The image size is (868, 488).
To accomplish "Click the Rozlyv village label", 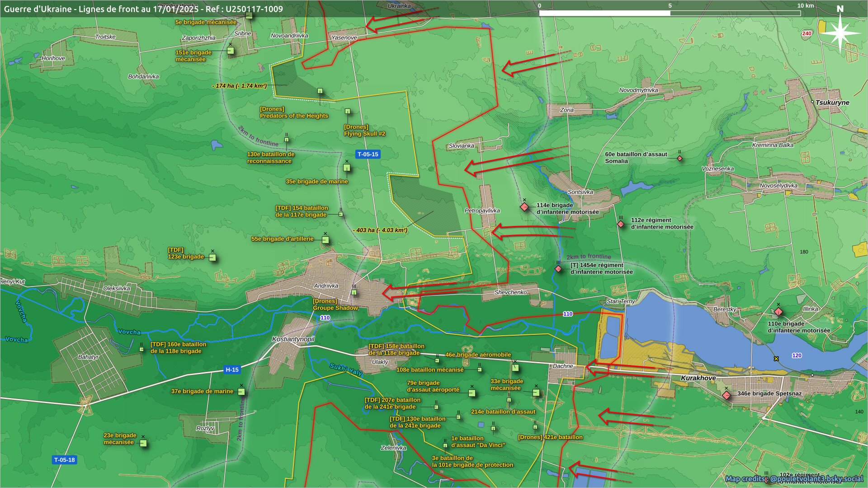I will click(x=205, y=428).
